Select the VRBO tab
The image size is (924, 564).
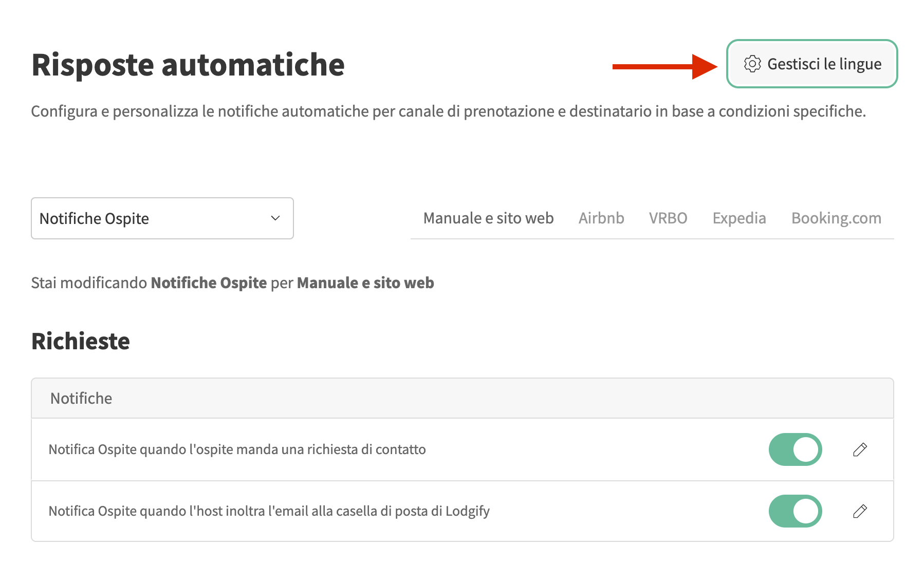pyautogui.click(x=668, y=218)
